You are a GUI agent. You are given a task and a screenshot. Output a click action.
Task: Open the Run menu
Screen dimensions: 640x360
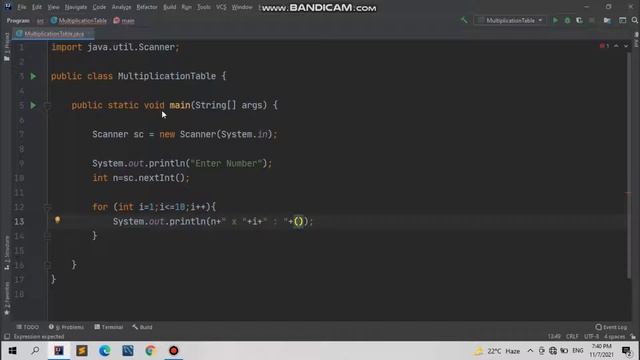[186, 7]
